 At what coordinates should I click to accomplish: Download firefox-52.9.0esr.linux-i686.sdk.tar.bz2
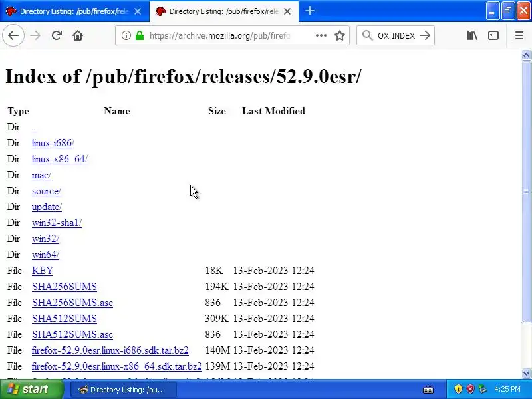pyautogui.click(x=110, y=350)
